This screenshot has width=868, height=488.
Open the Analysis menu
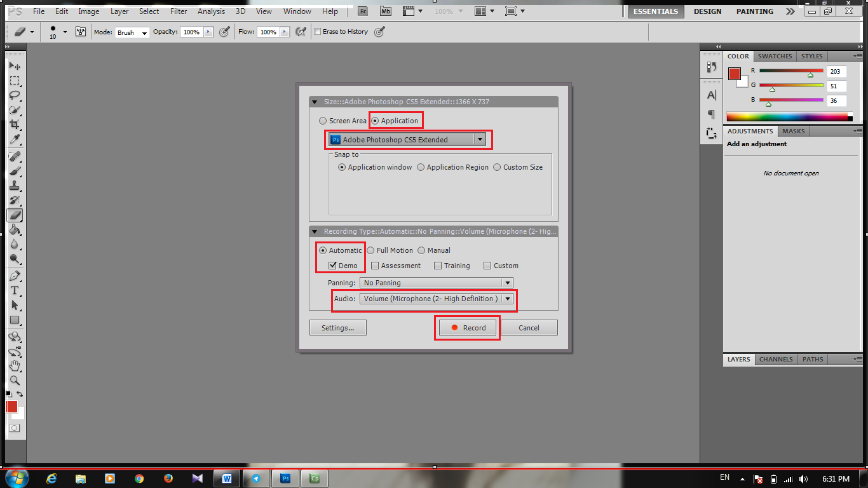(211, 11)
